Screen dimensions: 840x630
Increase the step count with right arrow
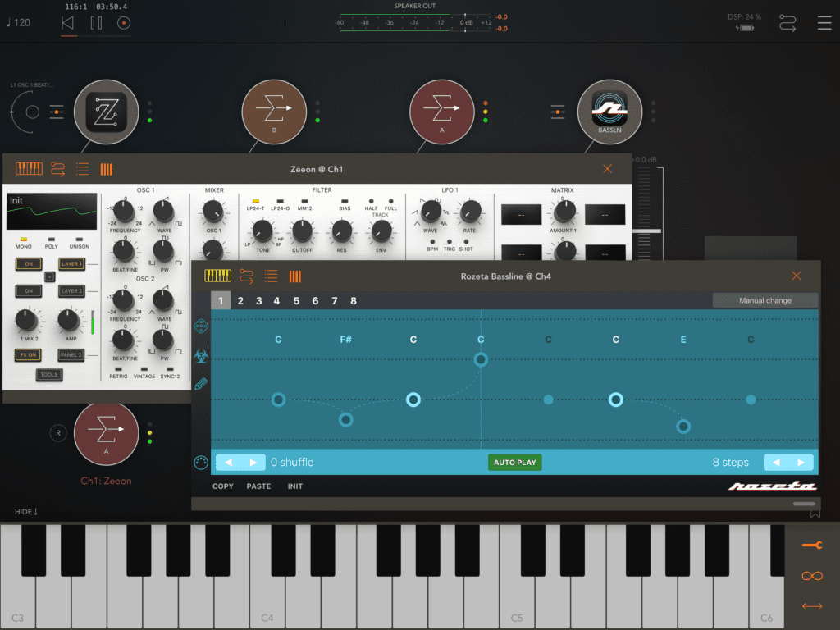[x=801, y=463]
